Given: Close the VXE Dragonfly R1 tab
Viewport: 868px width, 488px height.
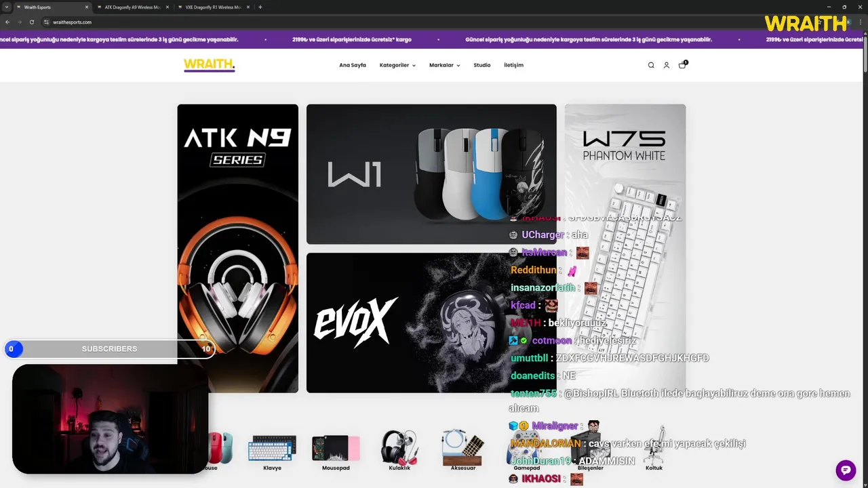Looking at the screenshot, I should point(248,7).
